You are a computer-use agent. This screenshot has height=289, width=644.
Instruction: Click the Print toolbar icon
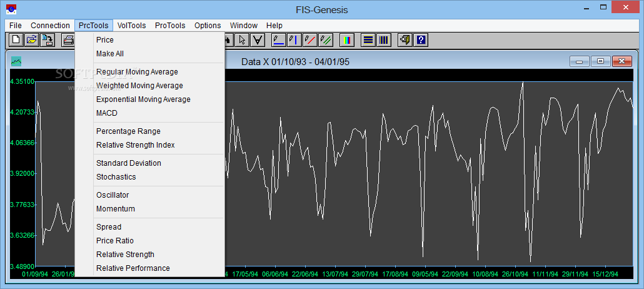(69, 40)
